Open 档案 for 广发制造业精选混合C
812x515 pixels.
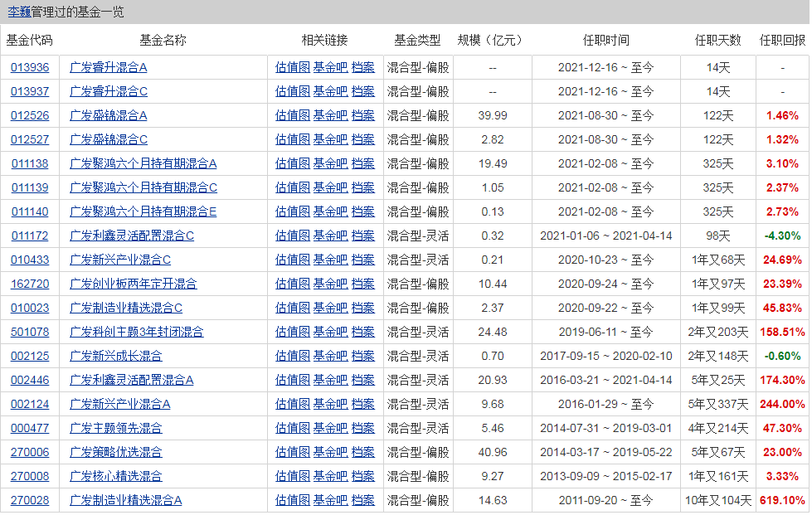(x=362, y=309)
